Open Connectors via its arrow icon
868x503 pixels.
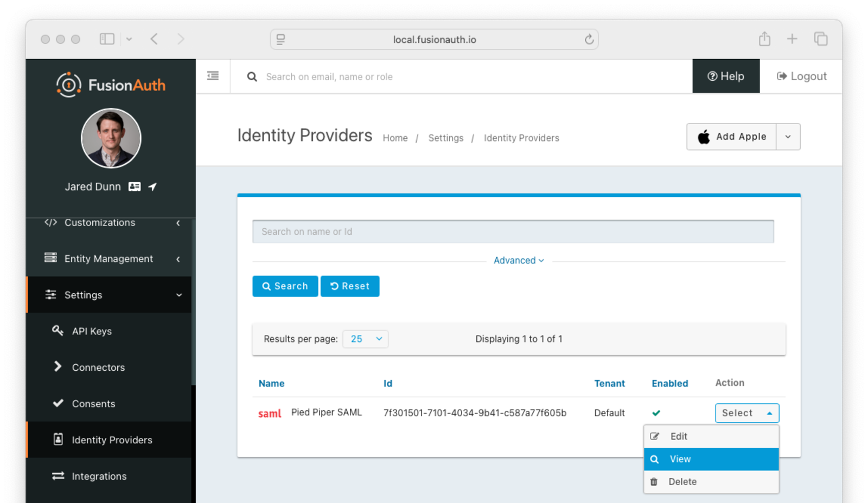coord(58,367)
